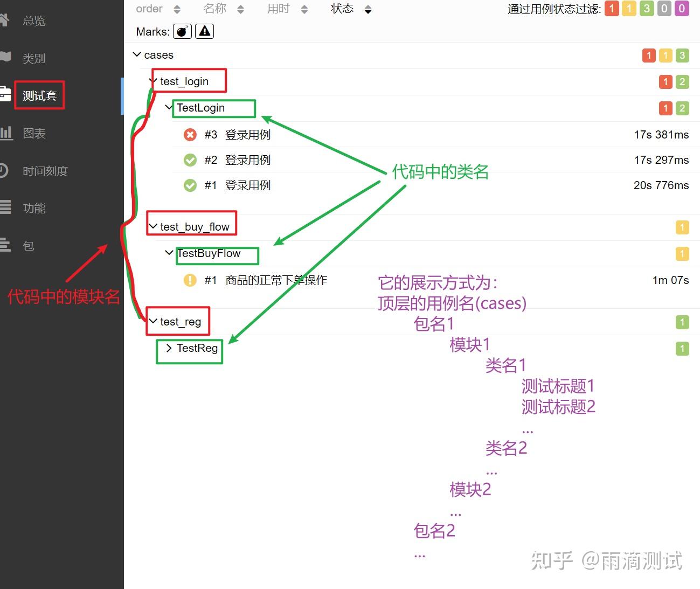Image resolution: width=700 pixels, height=589 pixels.
Task: Select the 测试套 suites briefcase icon
Action: tap(5, 94)
